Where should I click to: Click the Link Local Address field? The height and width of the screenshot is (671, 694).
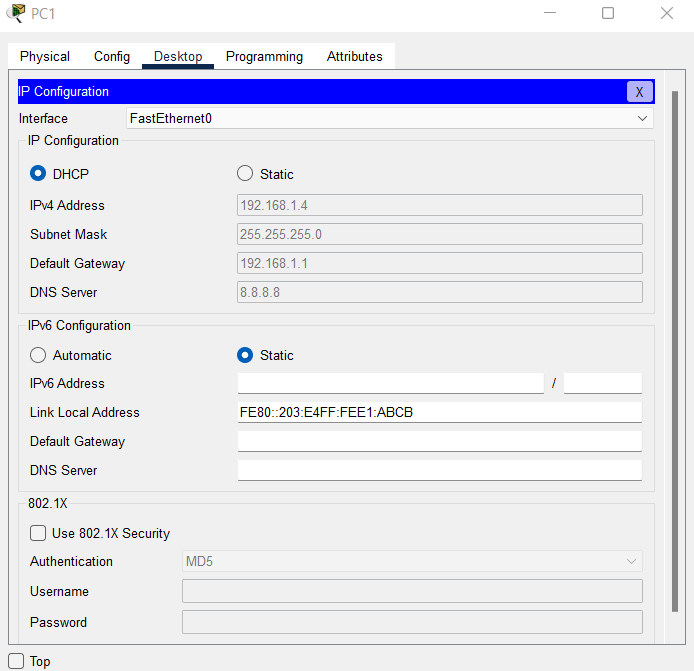tap(440, 412)
